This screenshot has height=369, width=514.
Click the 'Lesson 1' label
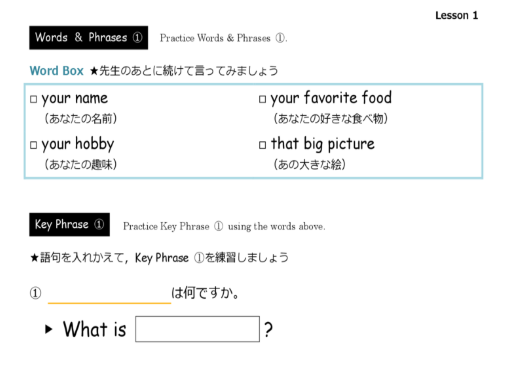(456, 15)
